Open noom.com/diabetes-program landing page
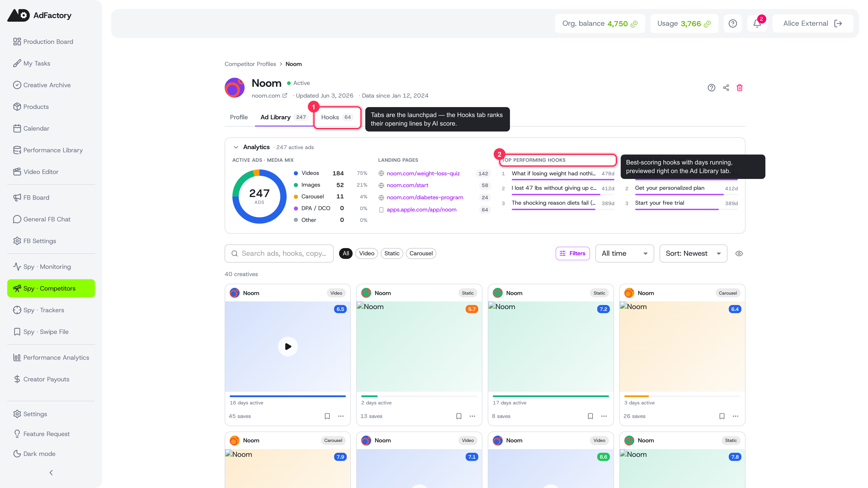The width and height of the screenshot is (868, 488). 425,197
